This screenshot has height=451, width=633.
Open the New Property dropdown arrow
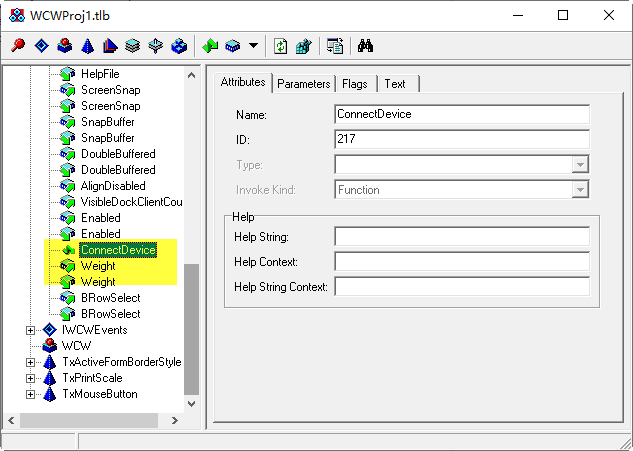coord(253,46)
